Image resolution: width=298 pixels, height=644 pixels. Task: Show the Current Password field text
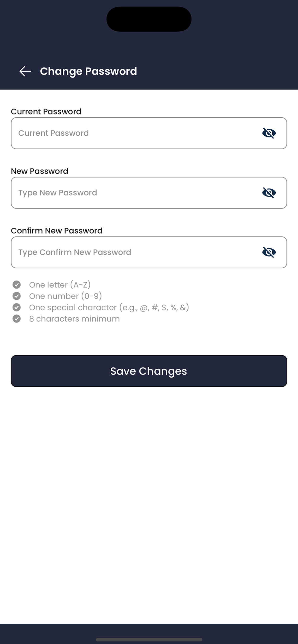point(269,133)
